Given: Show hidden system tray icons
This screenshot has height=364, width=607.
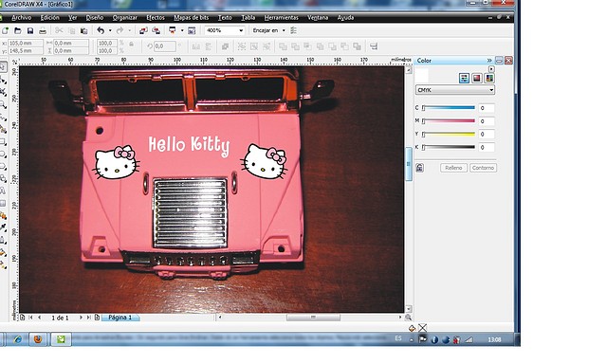Looking at the screenshot, I should coord(411,340).
